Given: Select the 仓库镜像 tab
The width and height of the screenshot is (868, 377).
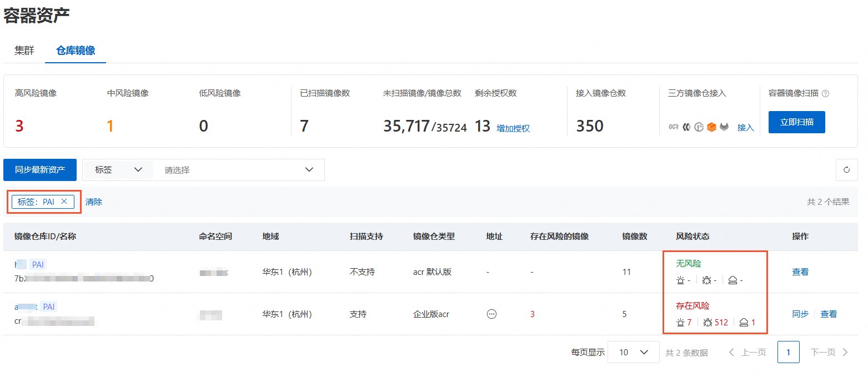Looking at the screenshot, I should pyautogui.click(x=76, y=51).
